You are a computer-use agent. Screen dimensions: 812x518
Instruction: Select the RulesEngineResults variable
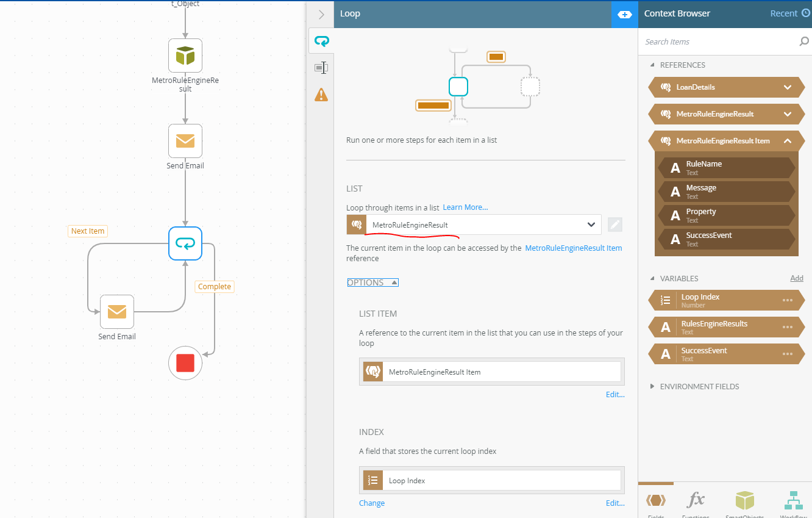coord(725,327)
